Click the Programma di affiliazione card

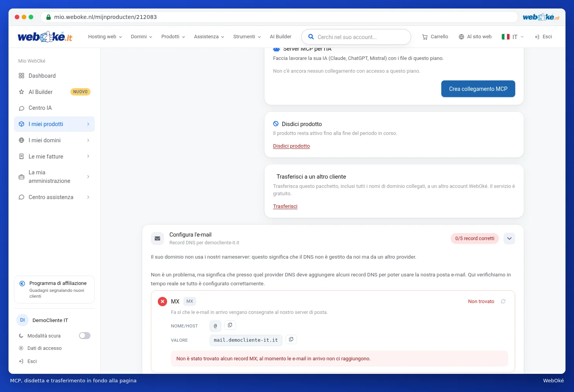(x=55, y=290)
